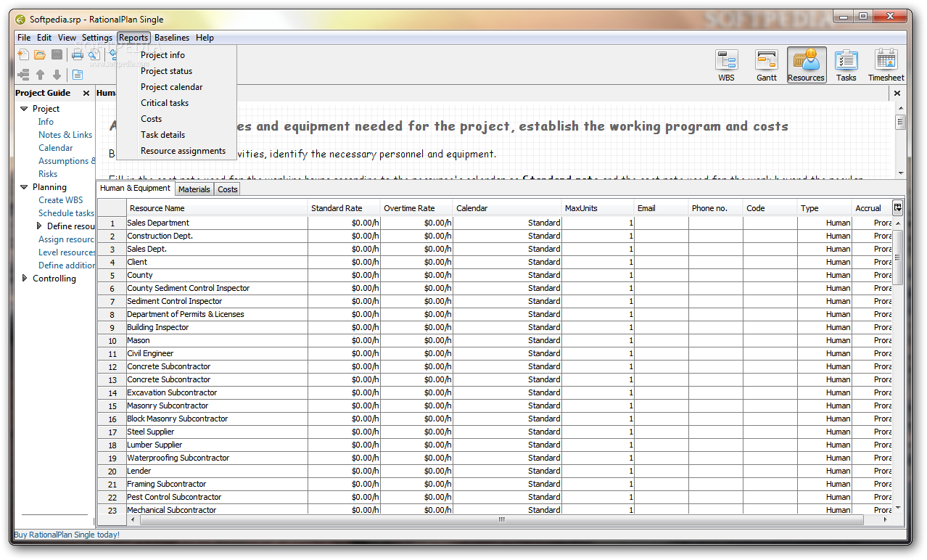Choose Project info report
Image resolution: width=927 pixels, height=560 pixels.
tap(176, 55)
